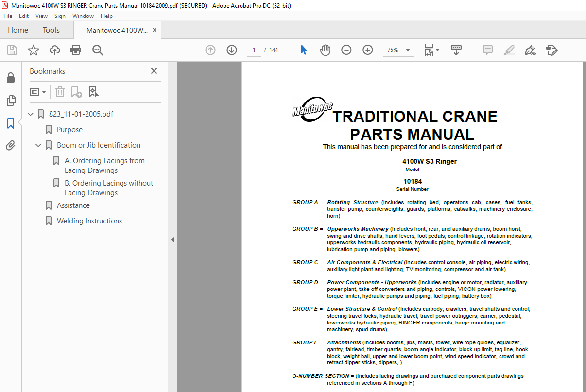Open the fit page options icon
This screenshot has height=392, width=586.
[431, 50]
